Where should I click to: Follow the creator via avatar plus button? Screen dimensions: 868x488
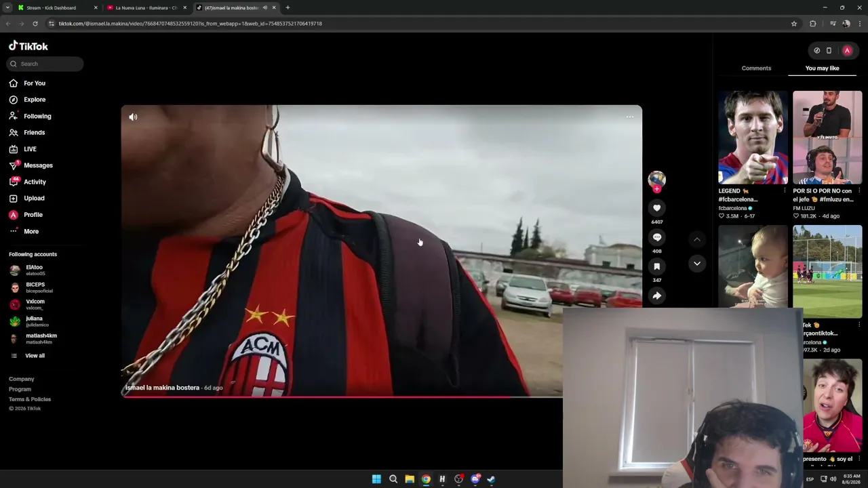[x=656, y=189]
